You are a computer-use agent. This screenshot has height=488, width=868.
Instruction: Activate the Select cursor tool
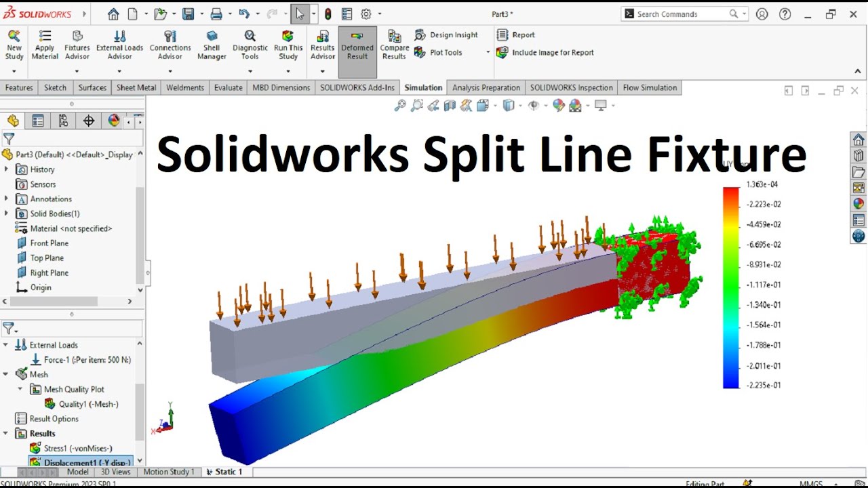[x=300, y=14]
